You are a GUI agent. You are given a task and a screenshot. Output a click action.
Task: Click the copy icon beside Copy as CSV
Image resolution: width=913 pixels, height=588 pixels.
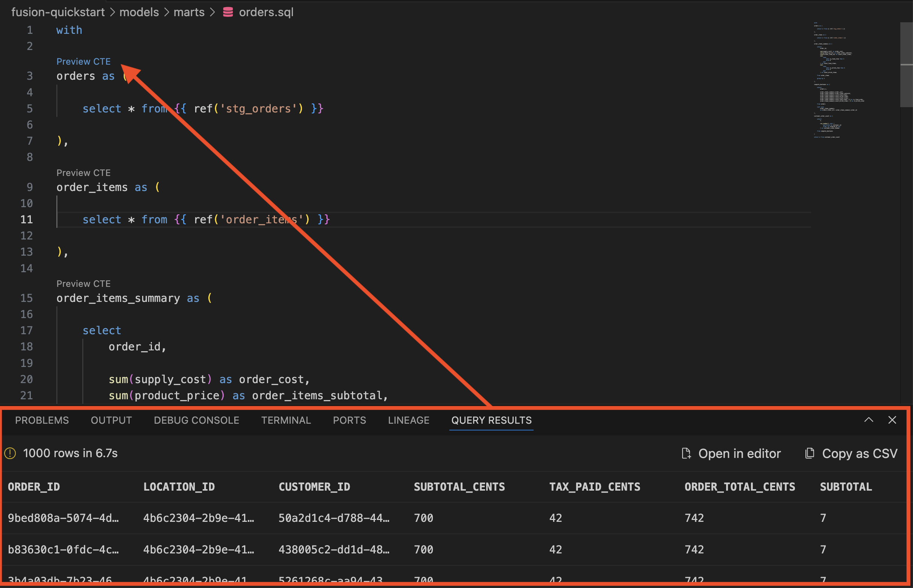coord(810,453)
